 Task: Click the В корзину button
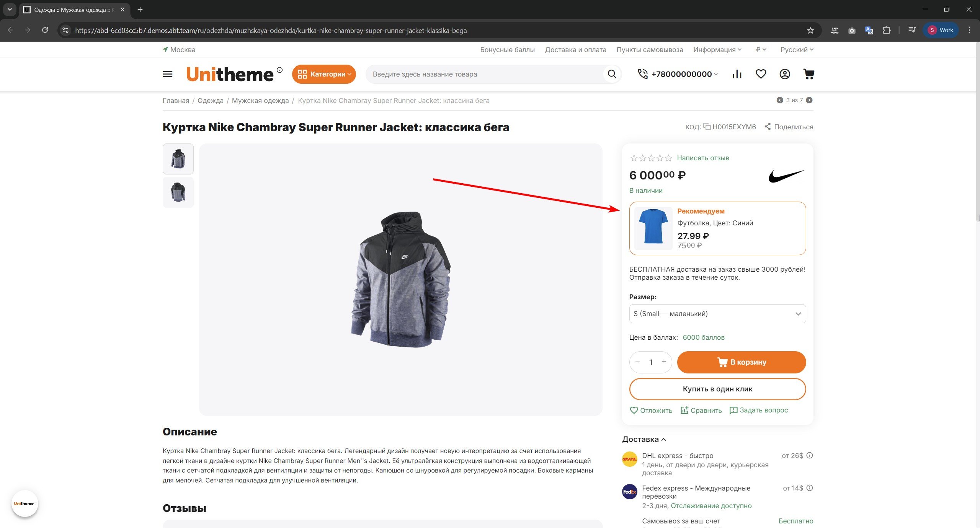click(x=741, y=362)
